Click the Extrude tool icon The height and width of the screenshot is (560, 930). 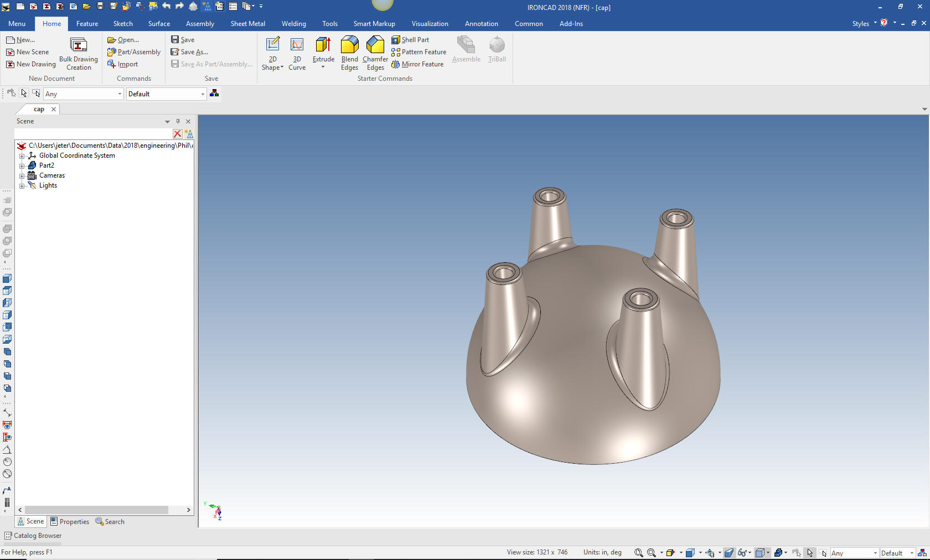pos(323,44)
